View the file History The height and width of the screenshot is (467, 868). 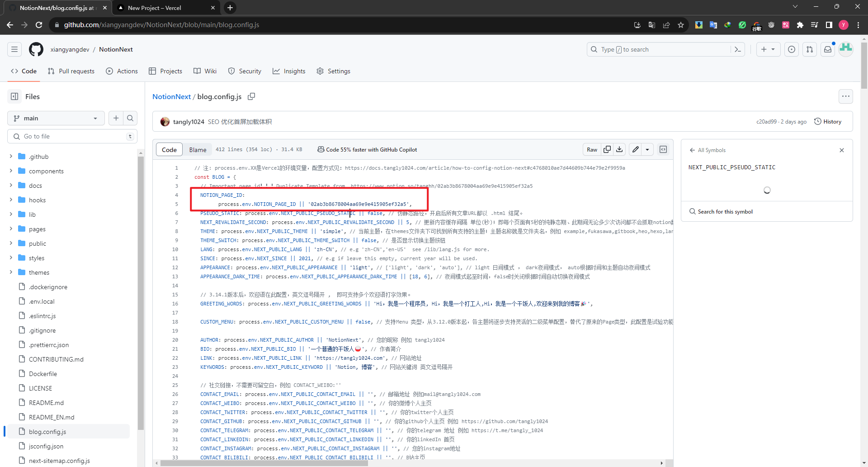[828, 121]
